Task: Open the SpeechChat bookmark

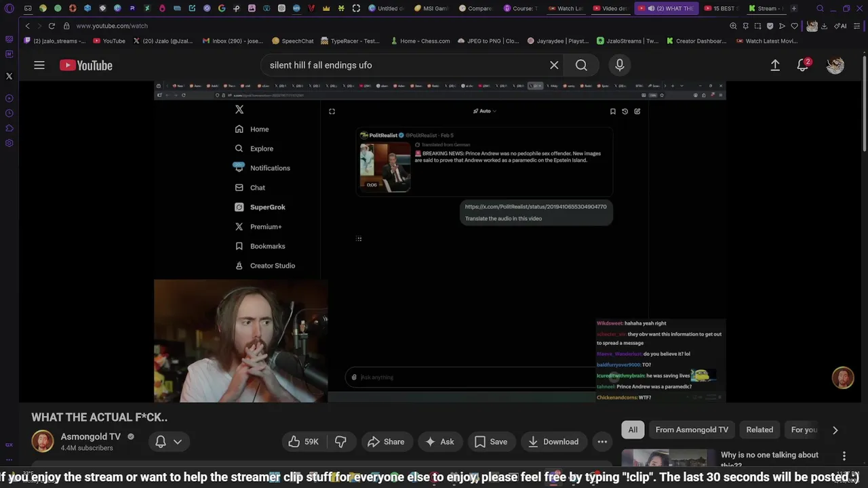Action: pyautogui.click(x=292, y=41)
